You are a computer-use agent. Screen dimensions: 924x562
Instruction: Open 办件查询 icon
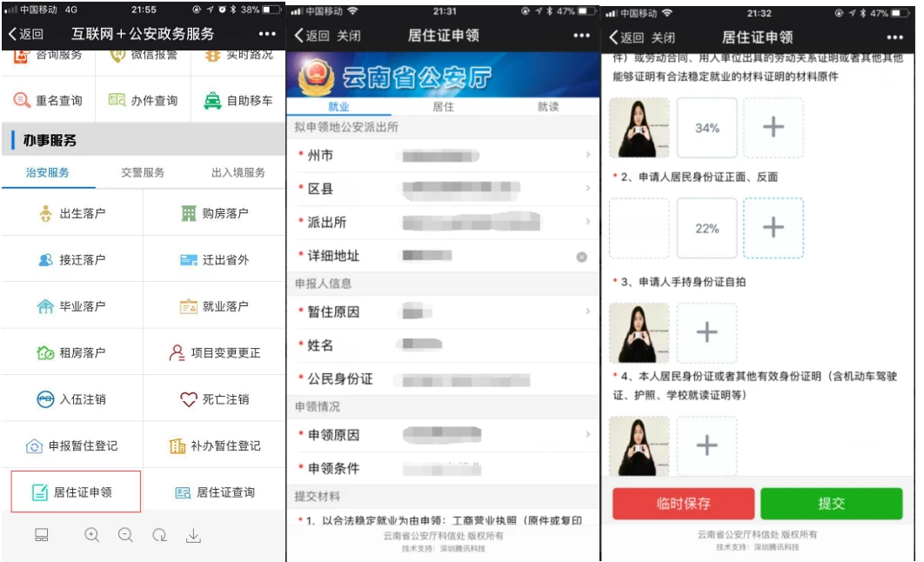(x=117, y=100)
